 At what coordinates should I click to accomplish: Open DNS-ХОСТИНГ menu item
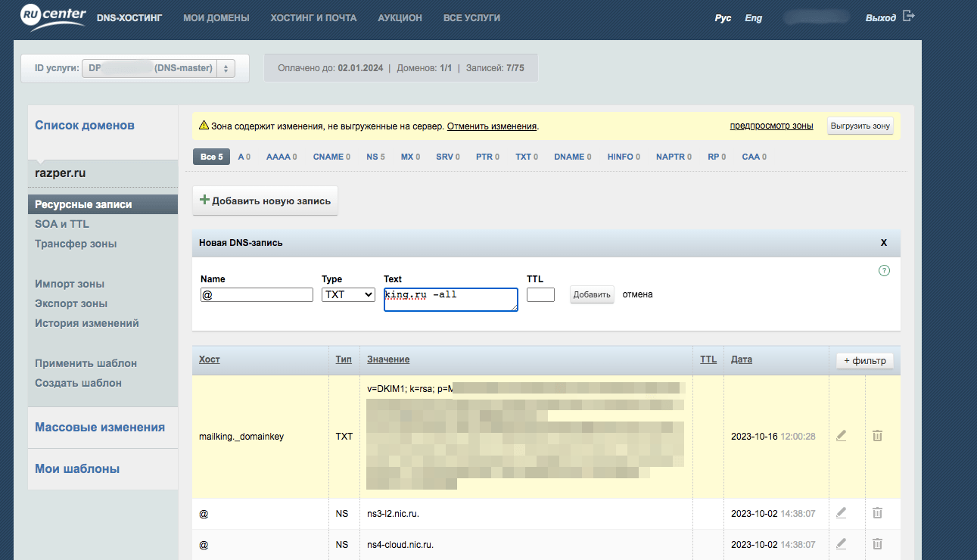(x=129, y=17)
